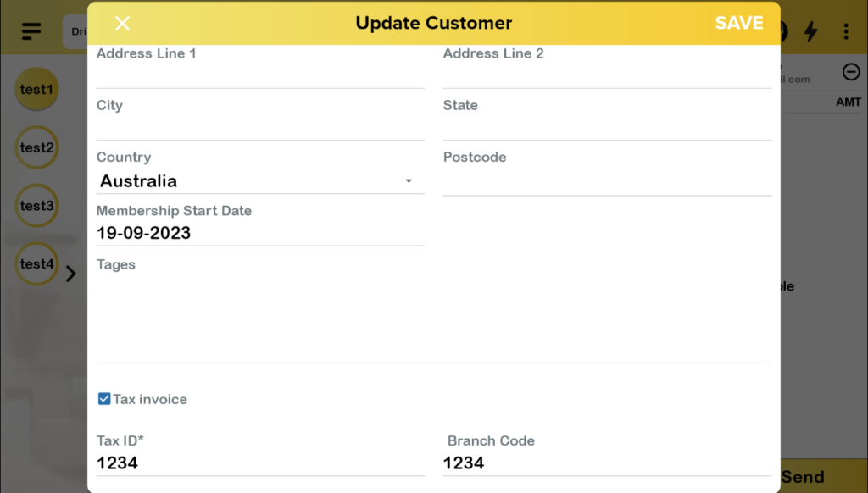Tap the lightning bolt quick action icon
The width and height of the screenshot is (868, 493).
(812, 31)
